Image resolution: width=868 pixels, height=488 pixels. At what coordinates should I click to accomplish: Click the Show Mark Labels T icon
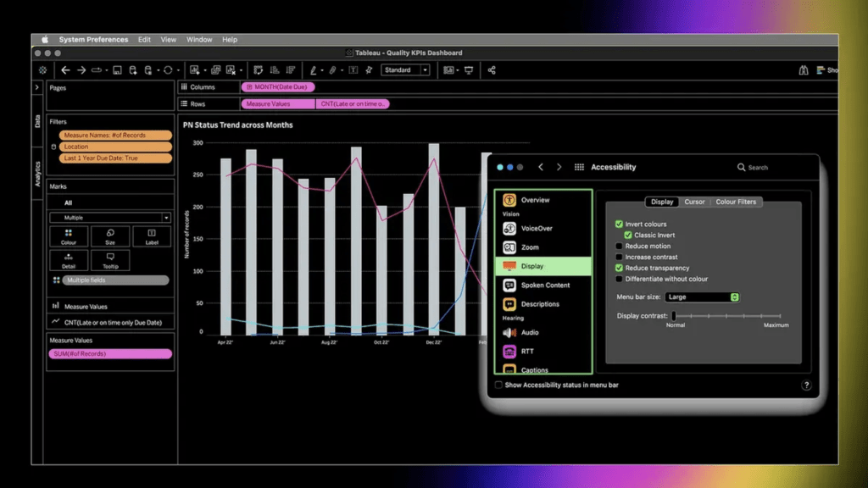pos(353,70)
